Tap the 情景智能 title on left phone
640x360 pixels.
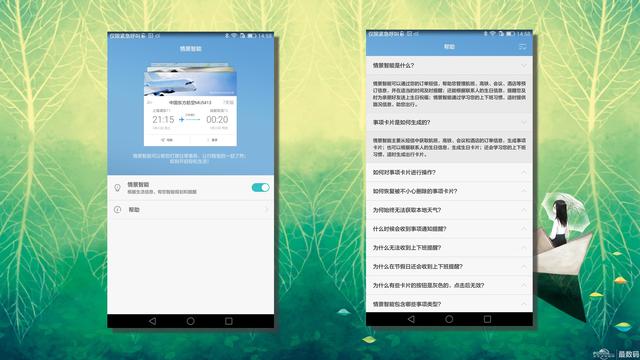(191, 49)
